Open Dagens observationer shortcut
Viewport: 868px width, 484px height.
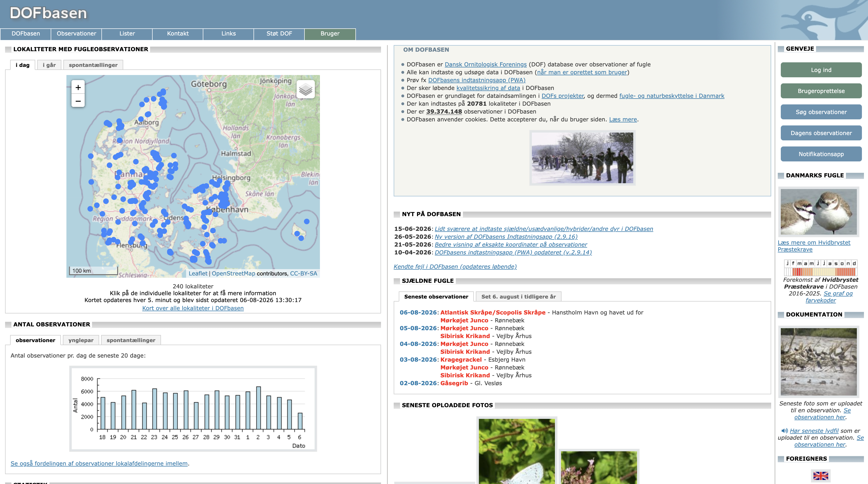coord(821,133)
